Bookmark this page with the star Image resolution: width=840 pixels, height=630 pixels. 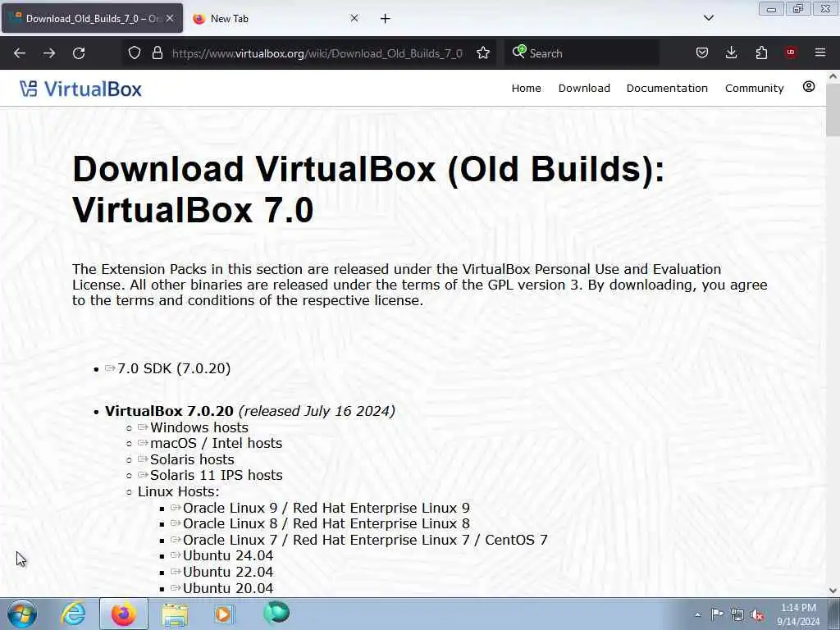click(483, 52)
